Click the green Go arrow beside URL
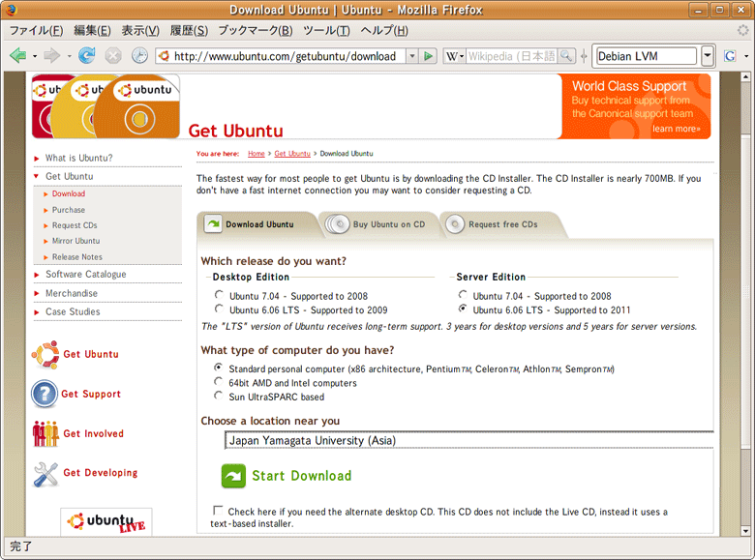Screen dimensions: 755x560 point(428,56)
